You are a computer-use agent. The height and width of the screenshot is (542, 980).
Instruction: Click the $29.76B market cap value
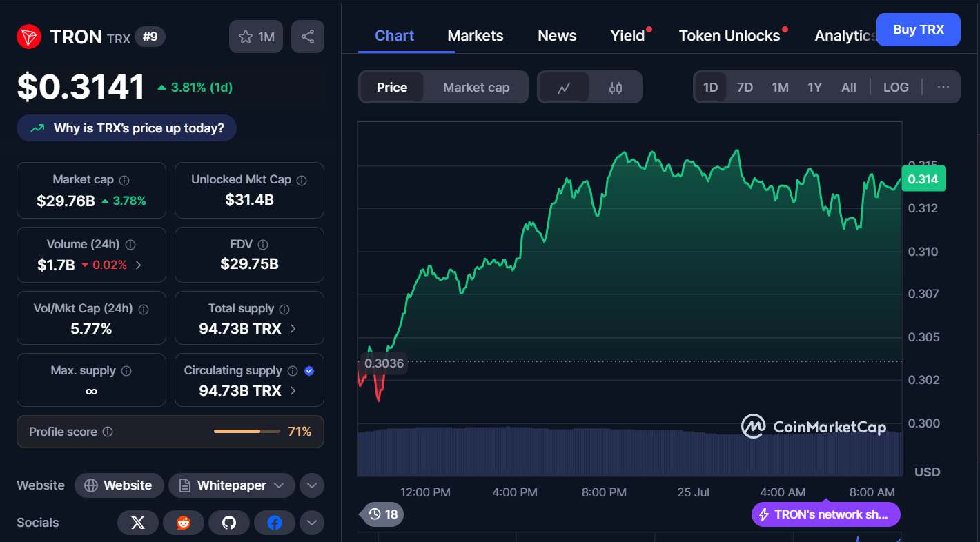pyautogui.click(x=66, y=201)
